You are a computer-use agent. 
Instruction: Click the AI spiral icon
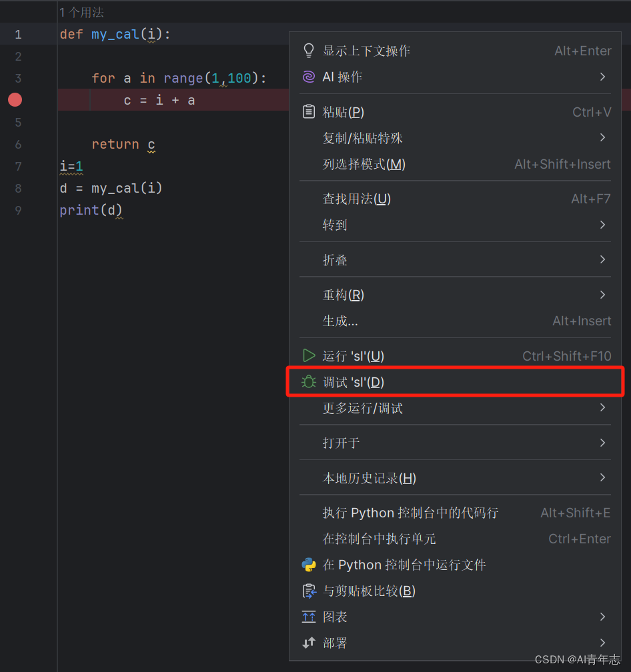point(309,77)
